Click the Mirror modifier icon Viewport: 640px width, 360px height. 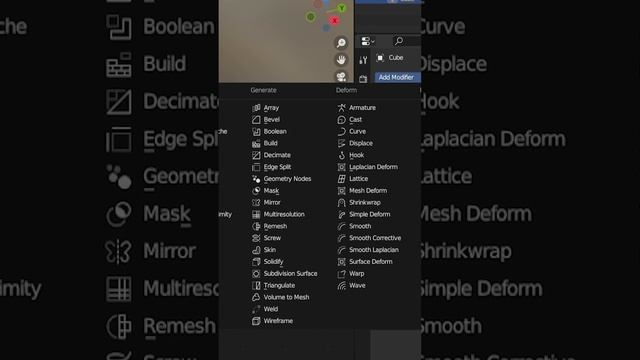coord(256,202)
